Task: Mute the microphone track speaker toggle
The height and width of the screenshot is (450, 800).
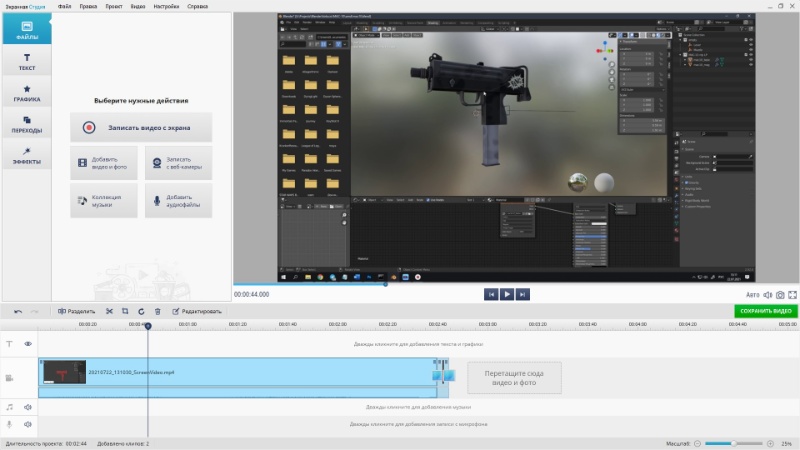Action: 28,424
